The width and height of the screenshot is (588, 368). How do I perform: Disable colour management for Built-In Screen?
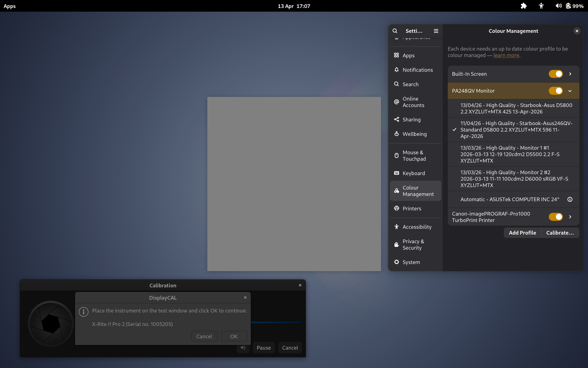[556, 74]
